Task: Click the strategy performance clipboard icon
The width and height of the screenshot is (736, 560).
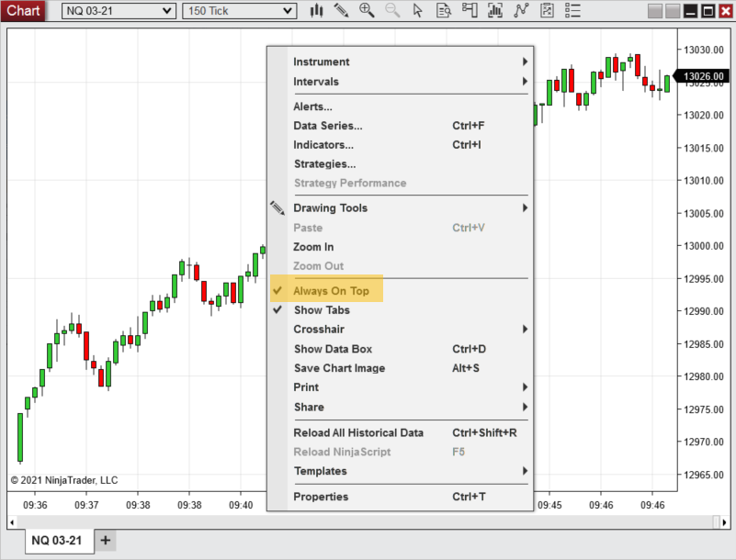Action: pyautogui.click(x=547, y=10)
